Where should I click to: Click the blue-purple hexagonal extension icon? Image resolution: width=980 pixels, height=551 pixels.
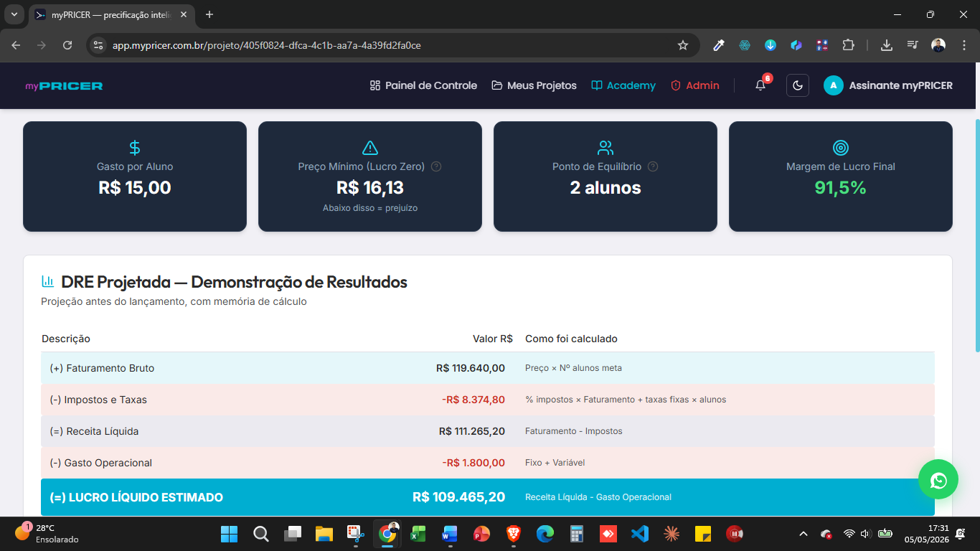click(796, 45)
